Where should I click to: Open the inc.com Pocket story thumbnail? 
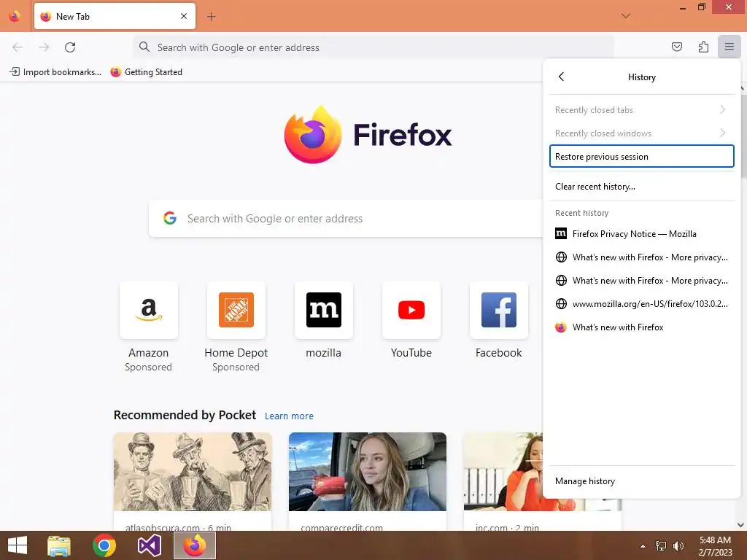click(x=503, y=472)
